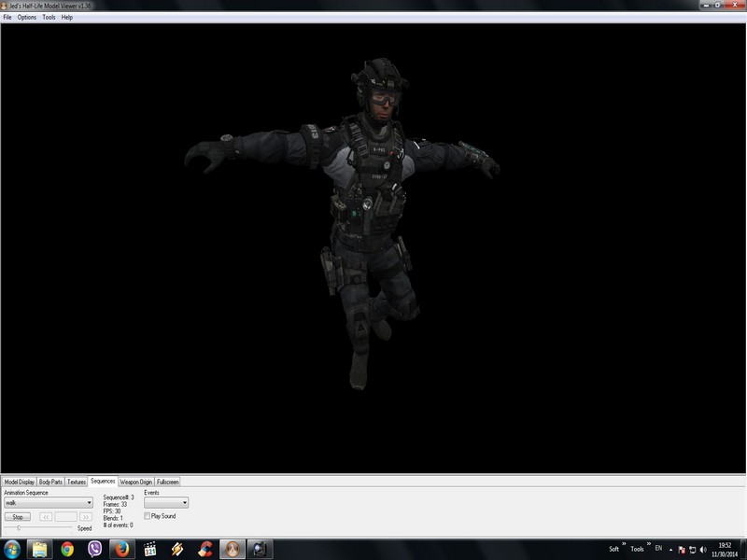Click the 'FPS: 30' info text
747x560 pixels.
(112, 511)
